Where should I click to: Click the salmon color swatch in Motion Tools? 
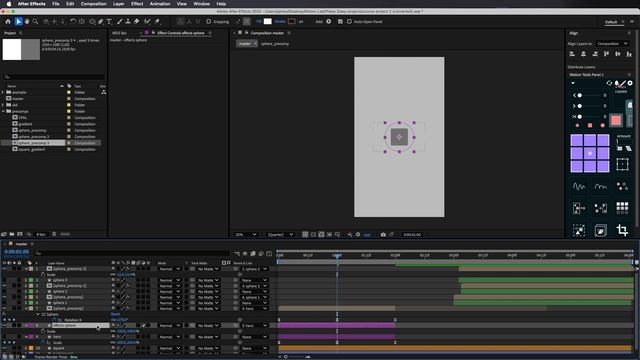[x=616, y=120]
